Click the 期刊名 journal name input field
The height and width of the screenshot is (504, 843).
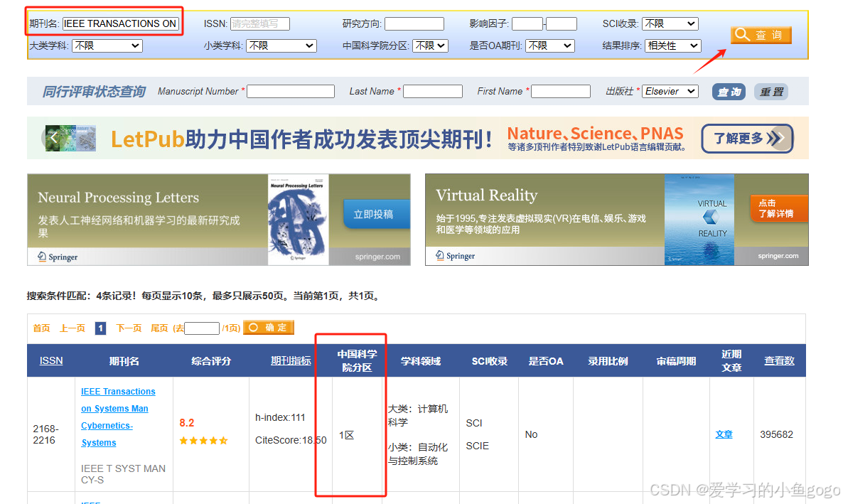click(120, 23)
